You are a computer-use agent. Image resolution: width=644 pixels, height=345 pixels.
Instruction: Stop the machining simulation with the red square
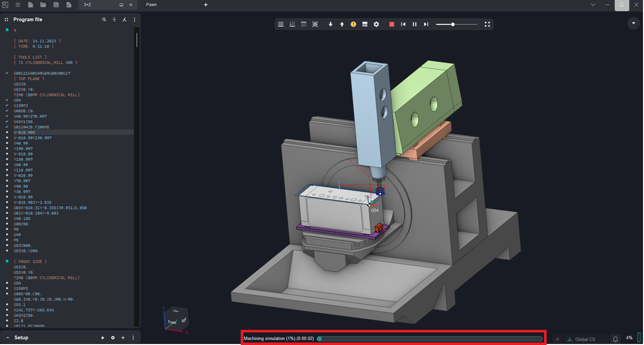(x=392, y=24)
